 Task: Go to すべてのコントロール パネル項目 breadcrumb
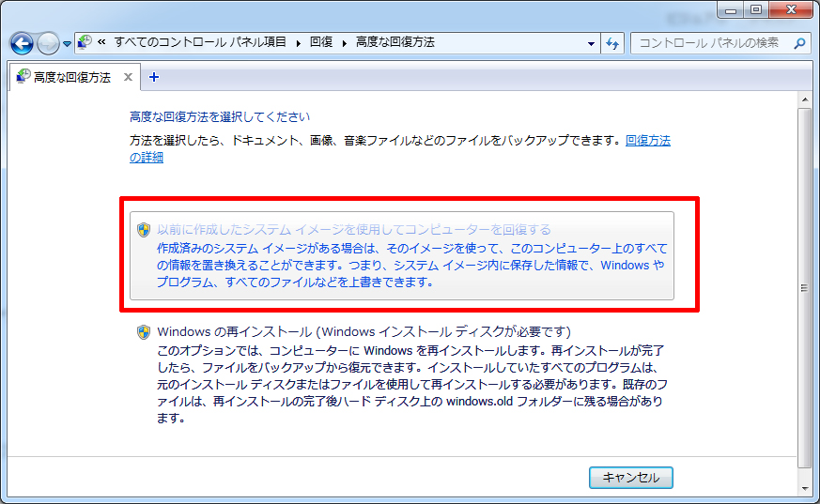pos(202,43)
